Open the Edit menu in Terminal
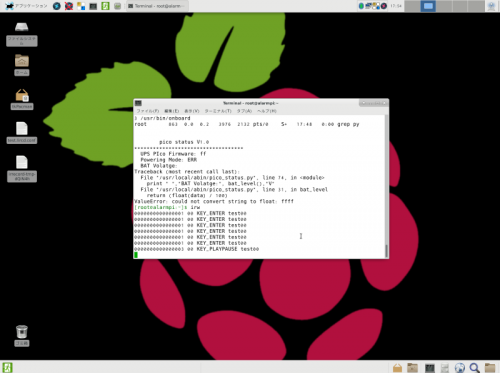500x373 pixels. pyautogui.click(x=172, y=111)
